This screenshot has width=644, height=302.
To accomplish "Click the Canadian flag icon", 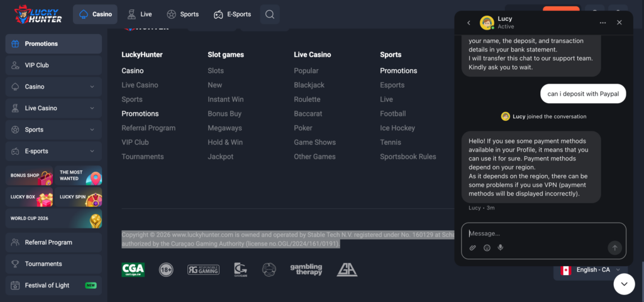I will coord(566,270).
